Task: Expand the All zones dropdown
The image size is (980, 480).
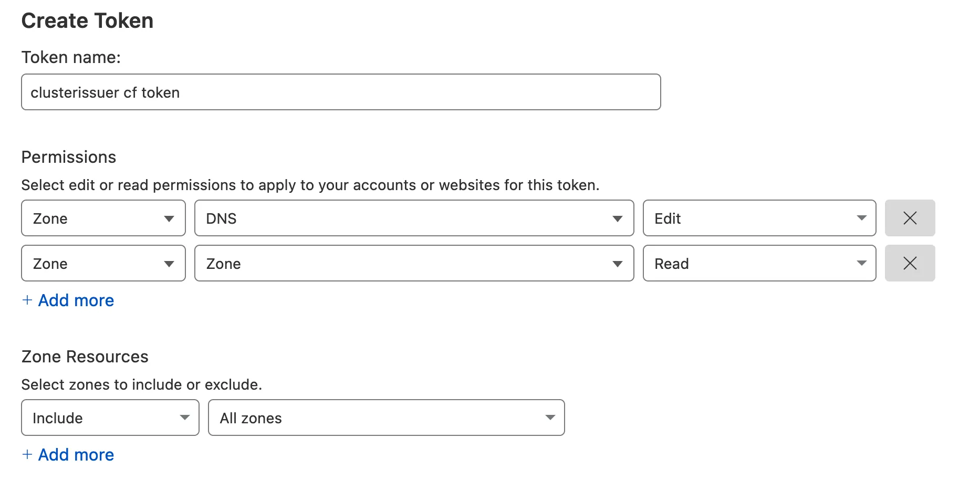Action: (386, 418)
